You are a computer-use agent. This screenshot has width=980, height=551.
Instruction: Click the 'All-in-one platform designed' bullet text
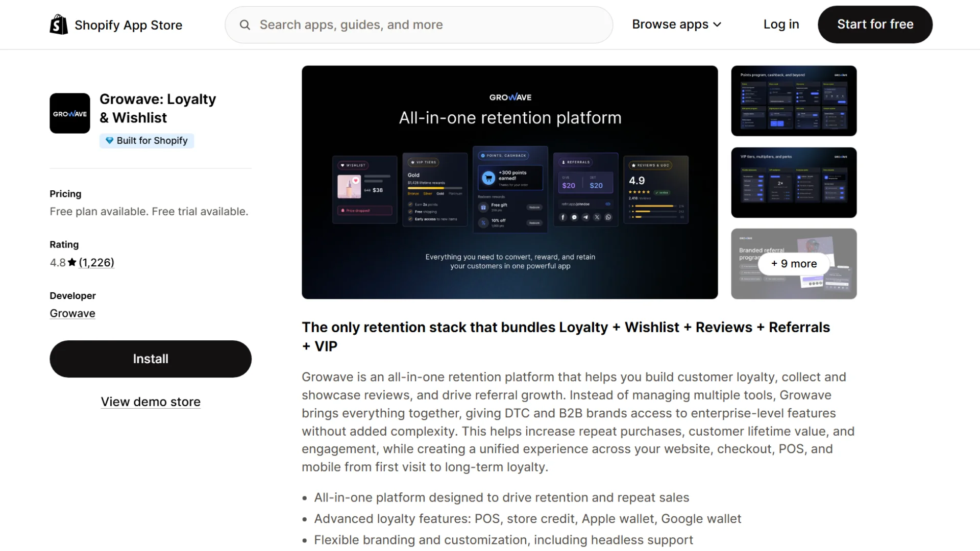pyautogui.click(x=502, y=497)
